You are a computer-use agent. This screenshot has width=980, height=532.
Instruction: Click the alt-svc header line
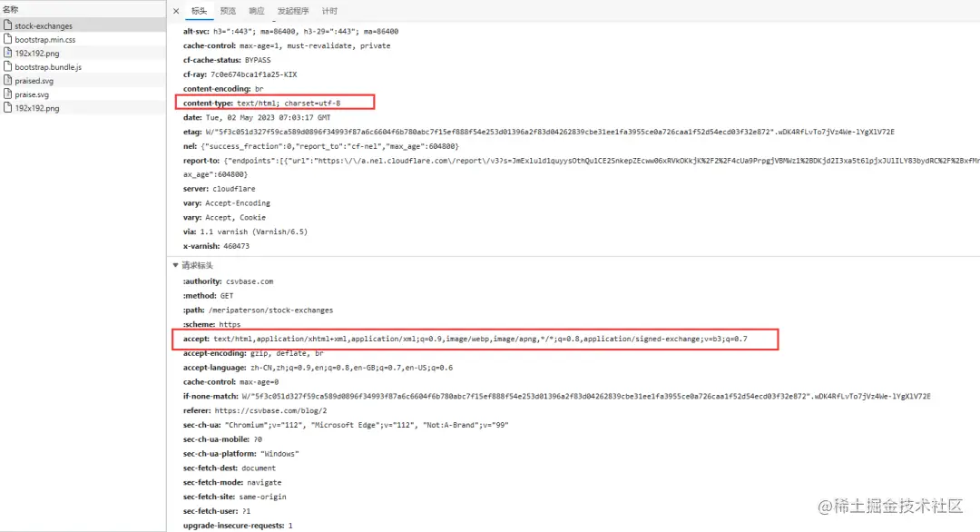(290, 31)
